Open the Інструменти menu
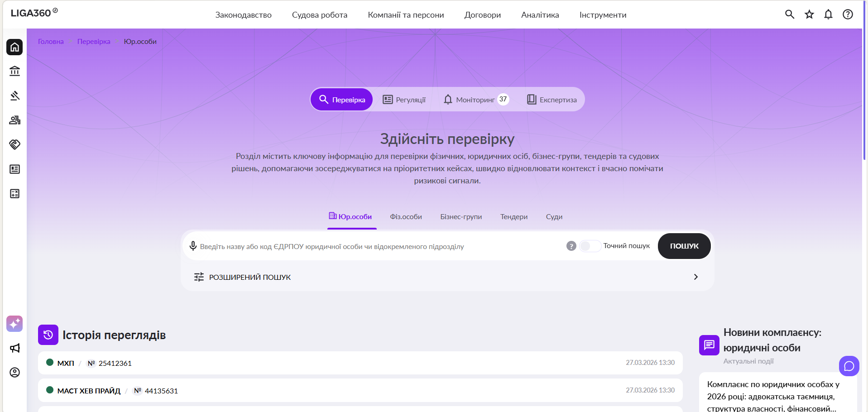 (x=603, y=15)
